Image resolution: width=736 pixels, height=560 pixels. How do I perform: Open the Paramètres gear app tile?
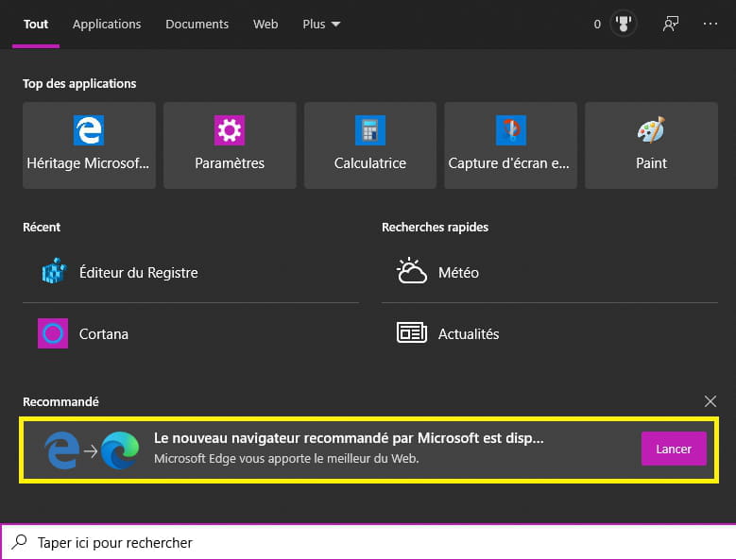(230, 145)
